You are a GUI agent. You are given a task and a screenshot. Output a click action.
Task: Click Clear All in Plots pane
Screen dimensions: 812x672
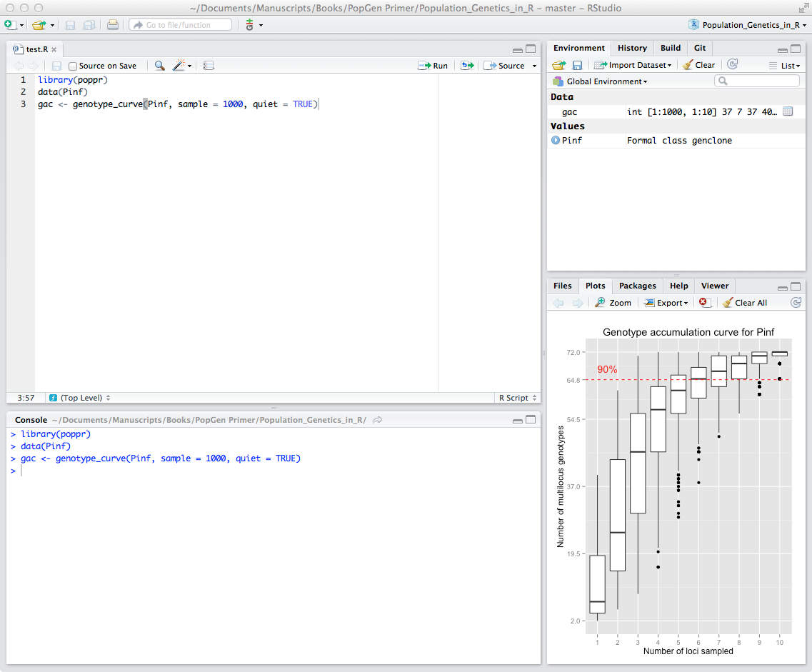point(744,303)
